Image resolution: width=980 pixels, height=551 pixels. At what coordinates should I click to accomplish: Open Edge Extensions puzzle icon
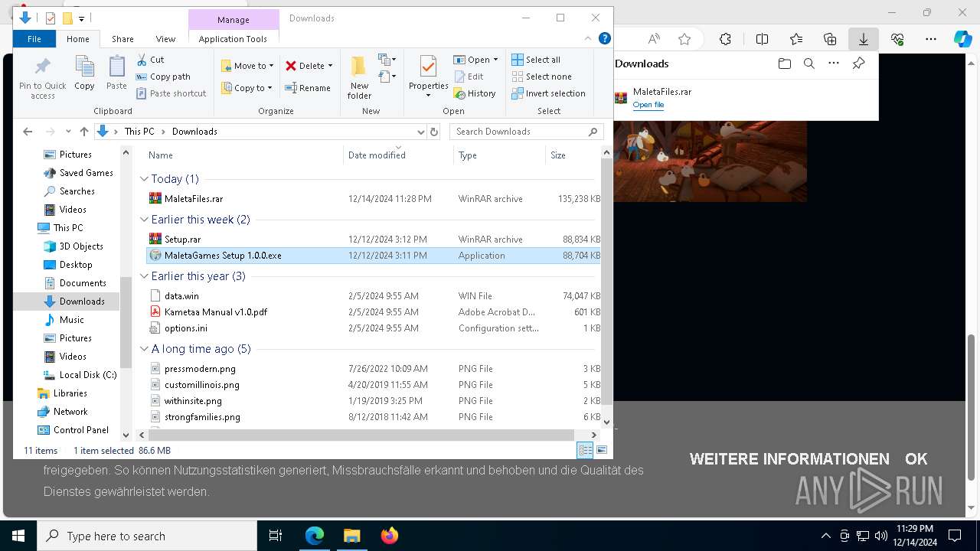[x=725, y=39]
